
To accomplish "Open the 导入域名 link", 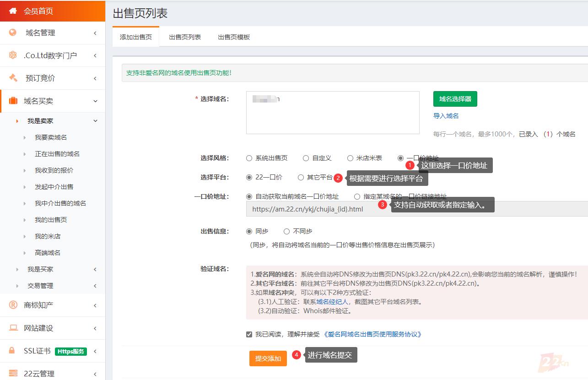I will 446,116.
